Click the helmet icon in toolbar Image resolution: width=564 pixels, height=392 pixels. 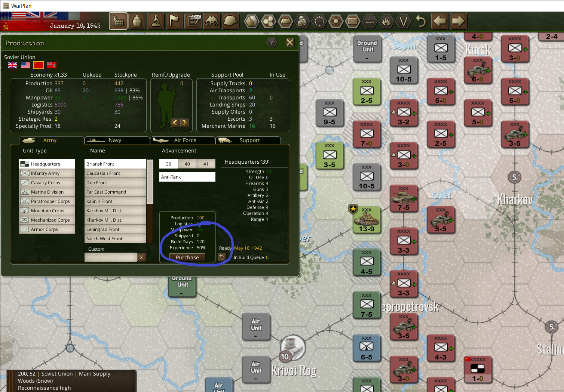(230, 21)
